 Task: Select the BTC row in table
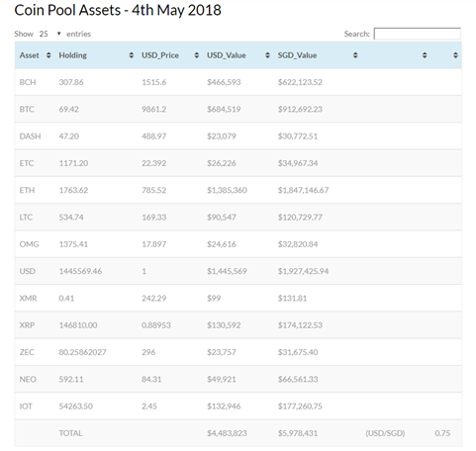click(x=238, y=109)
